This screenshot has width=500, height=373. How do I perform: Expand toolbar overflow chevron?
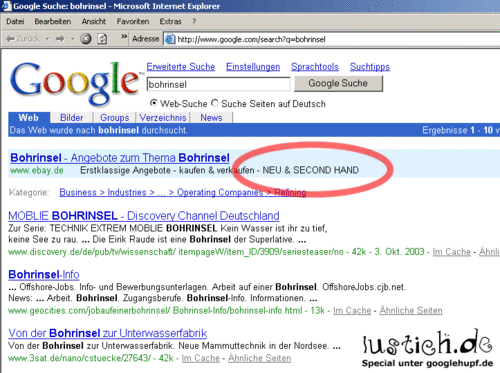[x=124, y=36]
